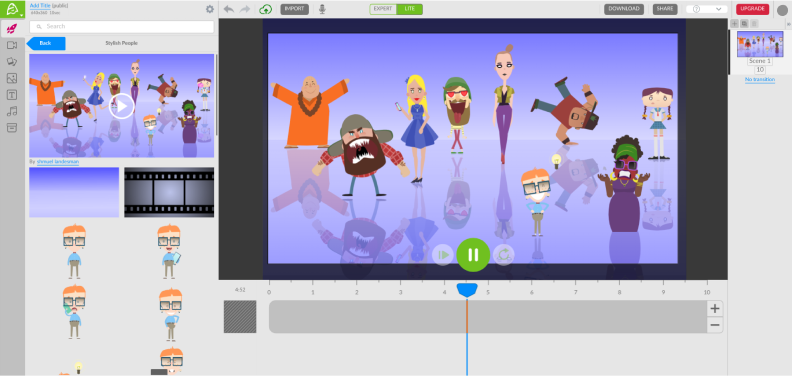Select the lightbulb prop on canvas
This screenshot has width=792, height=376.
[x=557, y=161]
